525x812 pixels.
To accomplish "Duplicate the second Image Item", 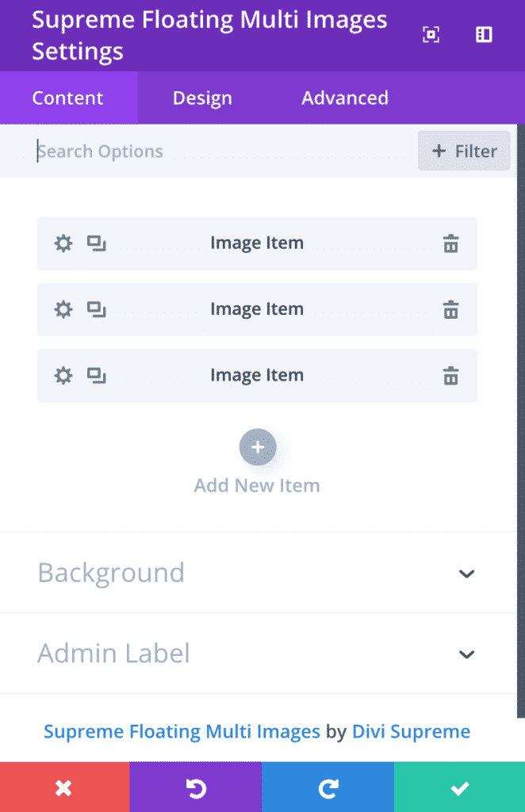I will [x=97, y=309].
